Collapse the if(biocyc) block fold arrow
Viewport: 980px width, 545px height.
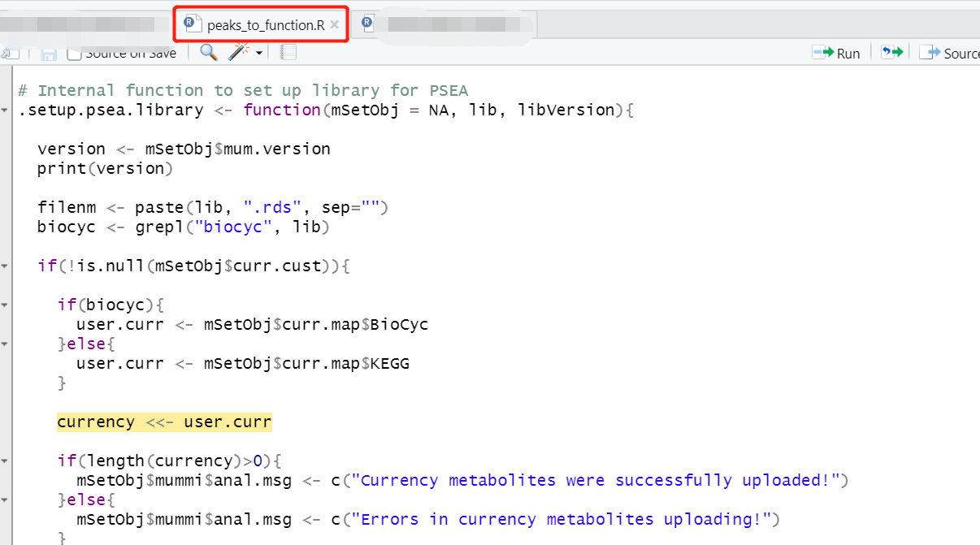pos(6,305)
